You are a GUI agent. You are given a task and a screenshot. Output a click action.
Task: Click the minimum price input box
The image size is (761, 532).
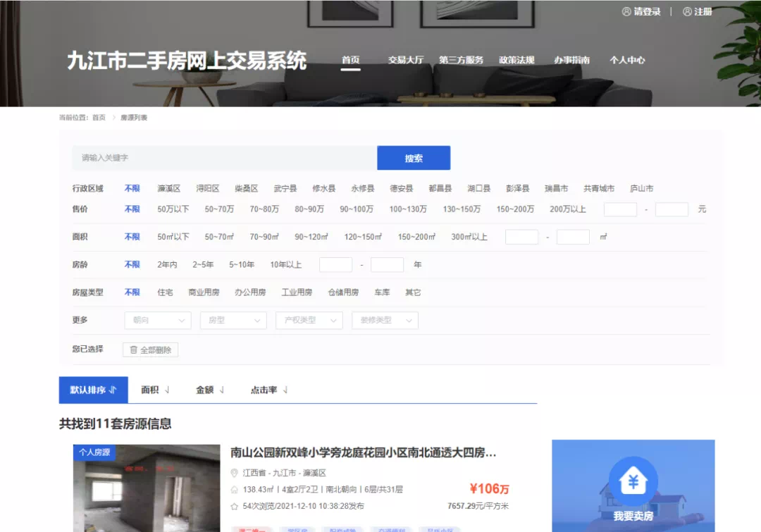(x=620, y=209)
